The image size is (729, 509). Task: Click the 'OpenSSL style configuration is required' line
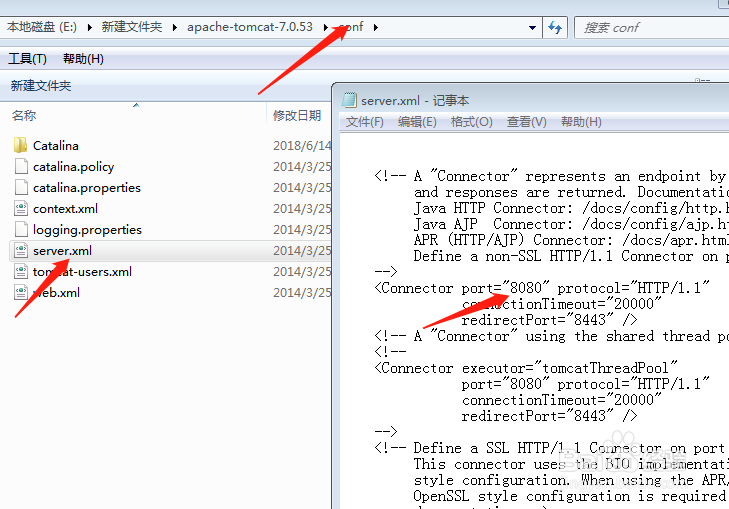pyautogui.click(x=571, y=496)
